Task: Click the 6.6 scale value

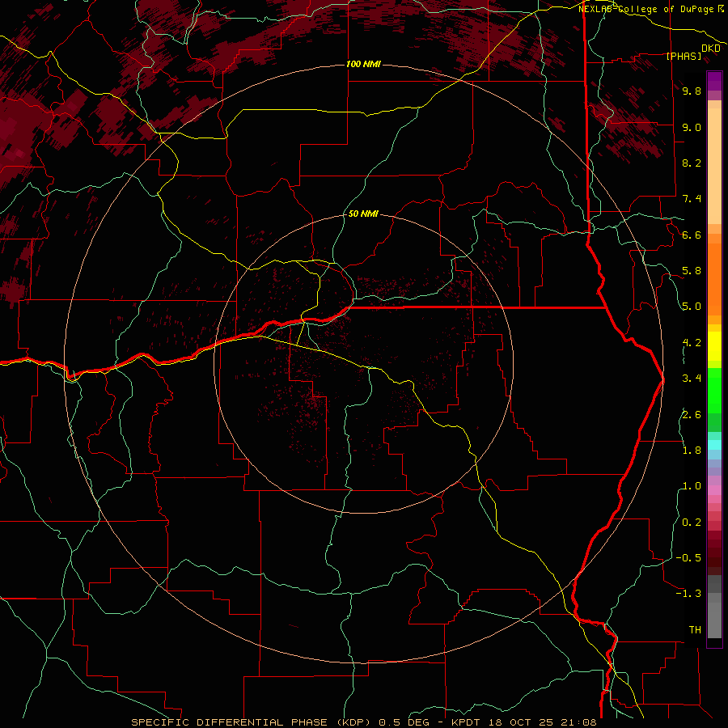Action: click(692, 235)
